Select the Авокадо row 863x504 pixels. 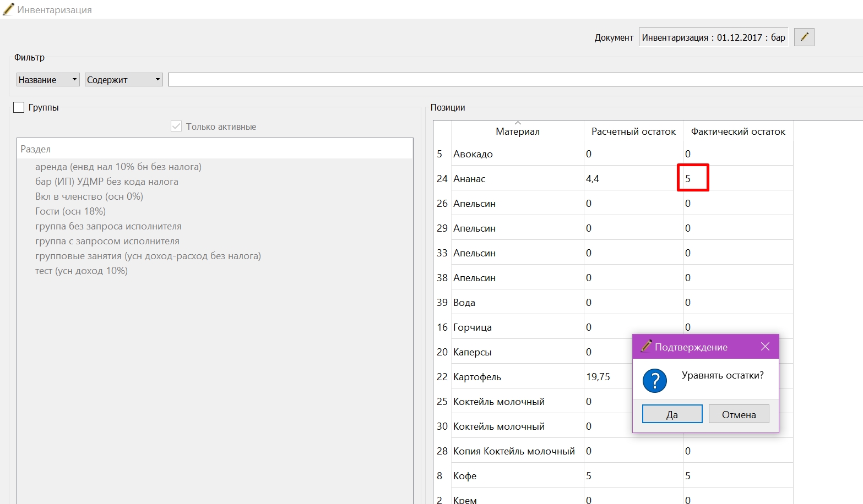(x=613, y=154)
